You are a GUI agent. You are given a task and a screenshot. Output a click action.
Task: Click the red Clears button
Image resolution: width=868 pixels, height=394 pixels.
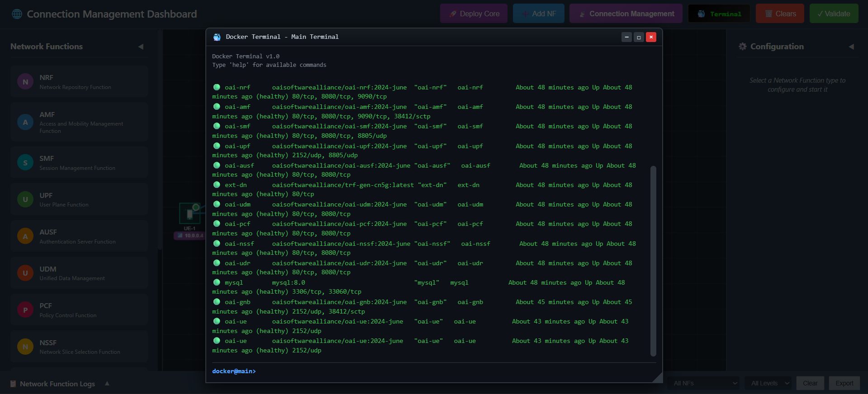click(780, 14)
